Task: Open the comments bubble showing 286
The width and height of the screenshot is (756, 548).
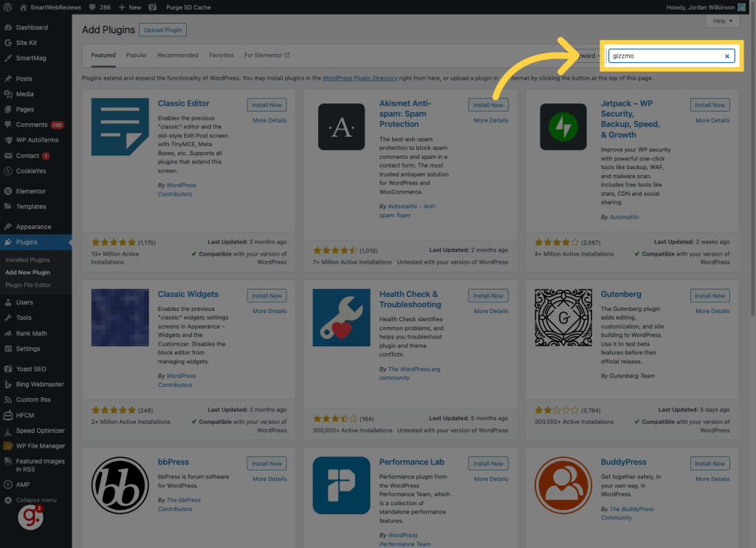Action: coord(98,7)
